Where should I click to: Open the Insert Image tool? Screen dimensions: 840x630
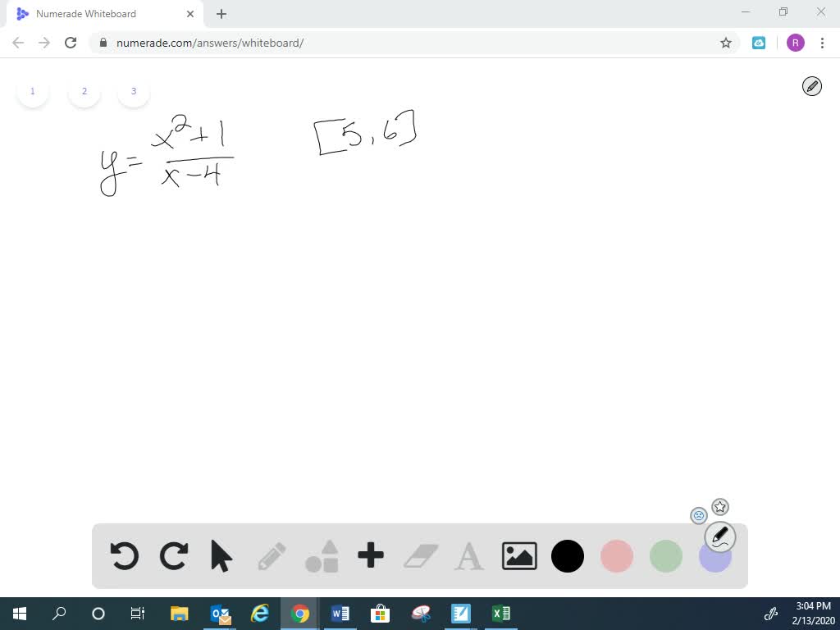pyautogui.click(x=518, y=556)
